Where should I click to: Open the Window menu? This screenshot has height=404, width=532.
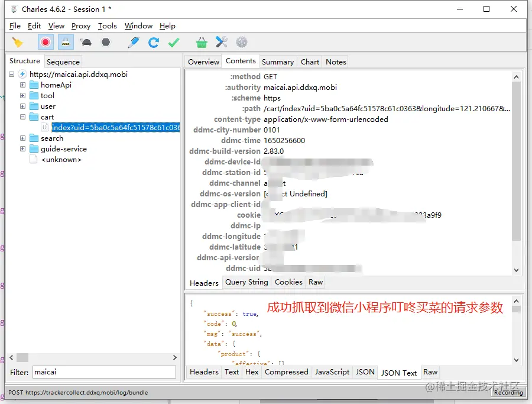[x=138, y=26]
